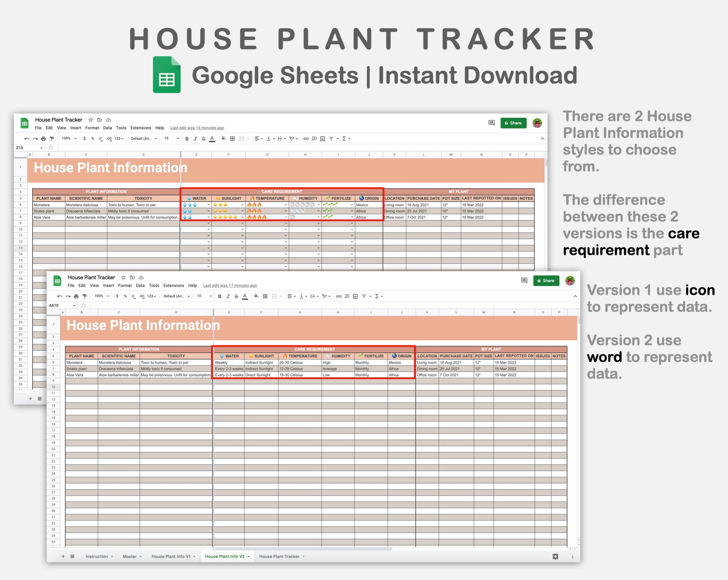728x580 pixels.
Task: Click borders icon in front window toolbar
Action: pyautogui.click(x=265, y=297)
